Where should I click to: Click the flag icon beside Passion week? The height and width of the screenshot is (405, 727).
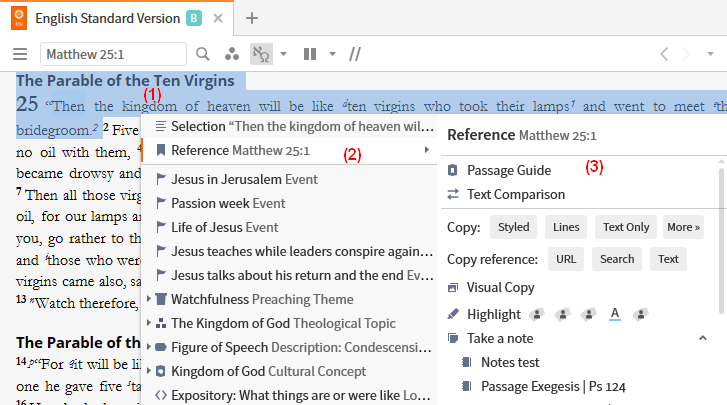pos(161,203)
